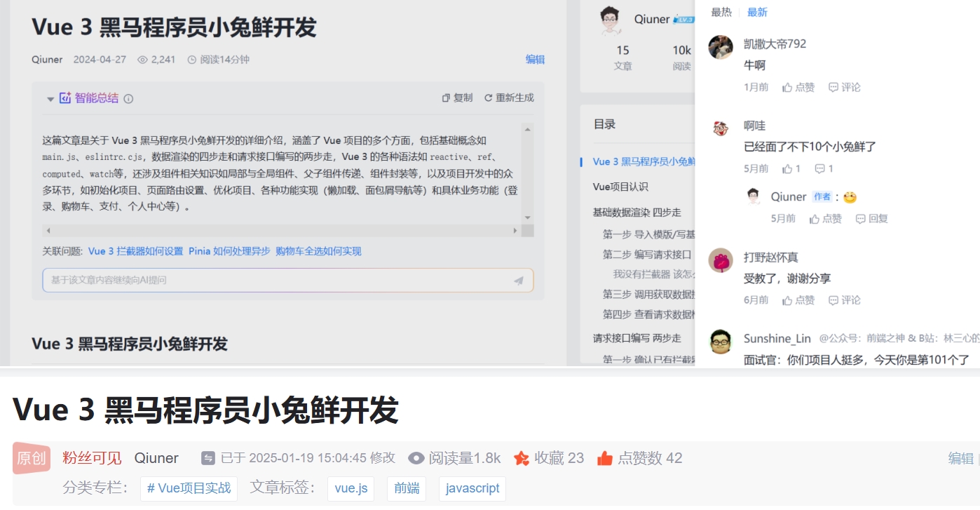Click 点赞 under Qiuner's reply
Image resolution: width=980 pixels, height=510 pixels.
pyautogui.click(x=825, y=219)
